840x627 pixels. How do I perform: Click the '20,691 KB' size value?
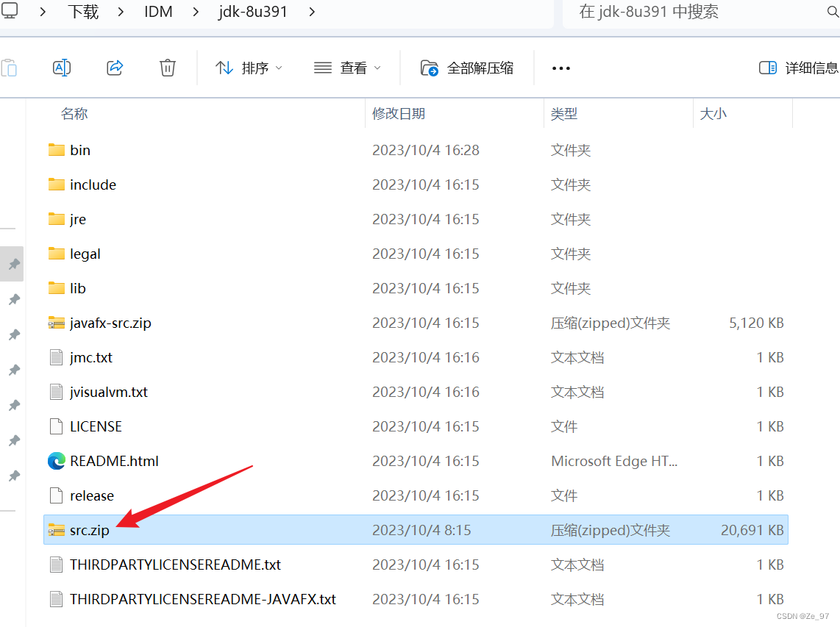pos(752,530)
